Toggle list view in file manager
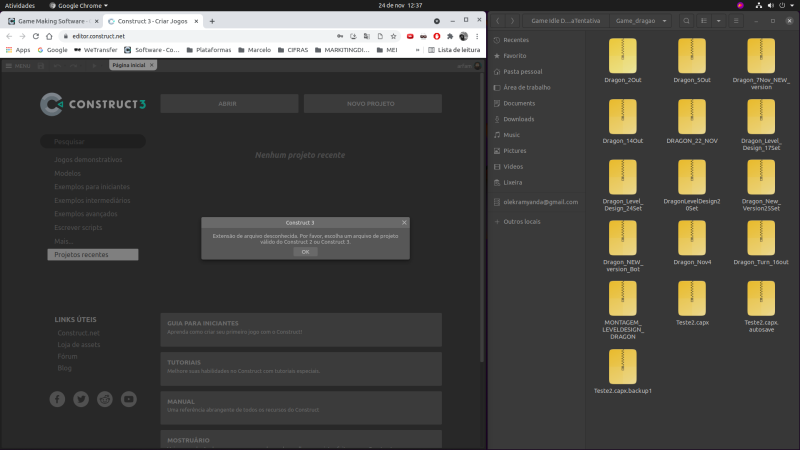The image size is (800, 450). [704, 21]
